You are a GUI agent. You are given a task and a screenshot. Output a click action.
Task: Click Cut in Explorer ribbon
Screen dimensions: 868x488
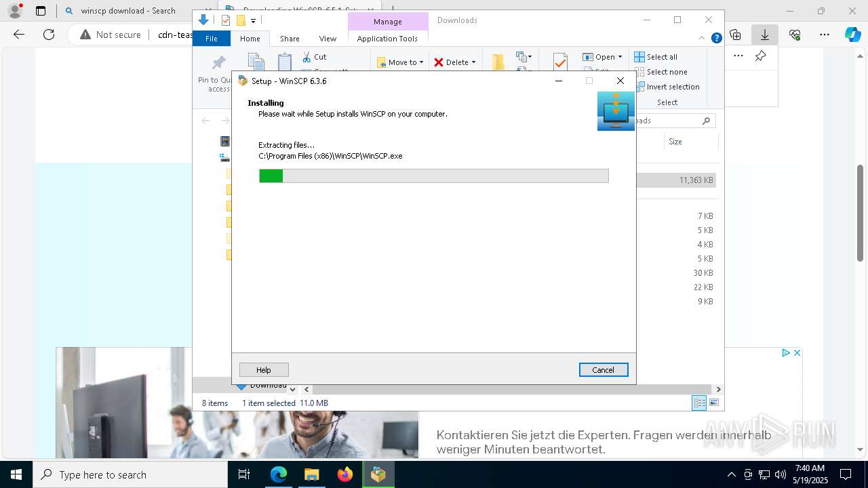pos(314,57)
